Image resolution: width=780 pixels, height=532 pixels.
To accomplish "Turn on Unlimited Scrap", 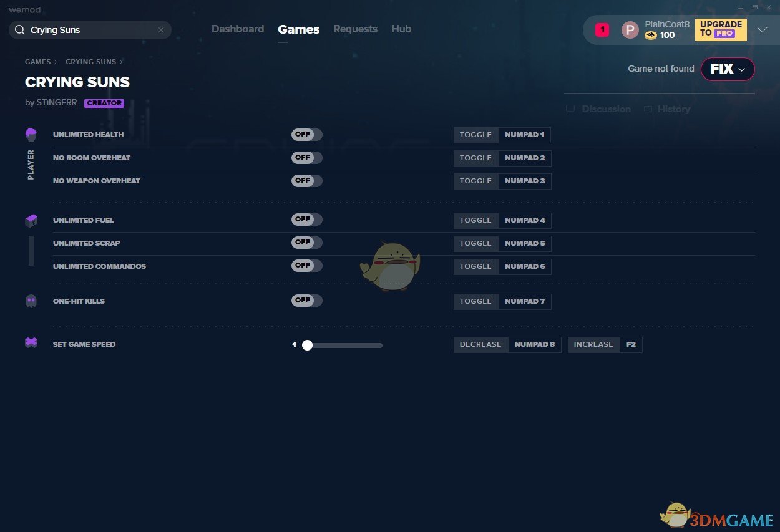I will tap(307, 243).
